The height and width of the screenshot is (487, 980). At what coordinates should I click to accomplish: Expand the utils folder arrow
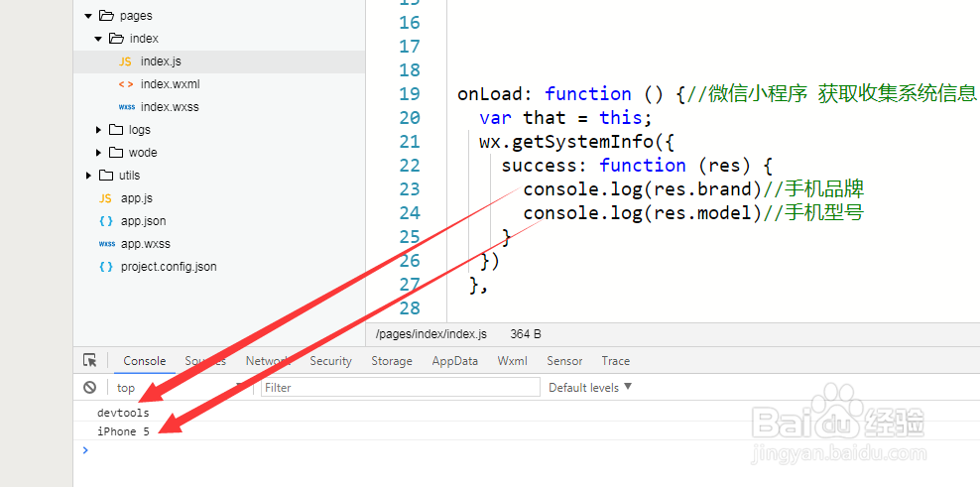click(x=88, y=176)
